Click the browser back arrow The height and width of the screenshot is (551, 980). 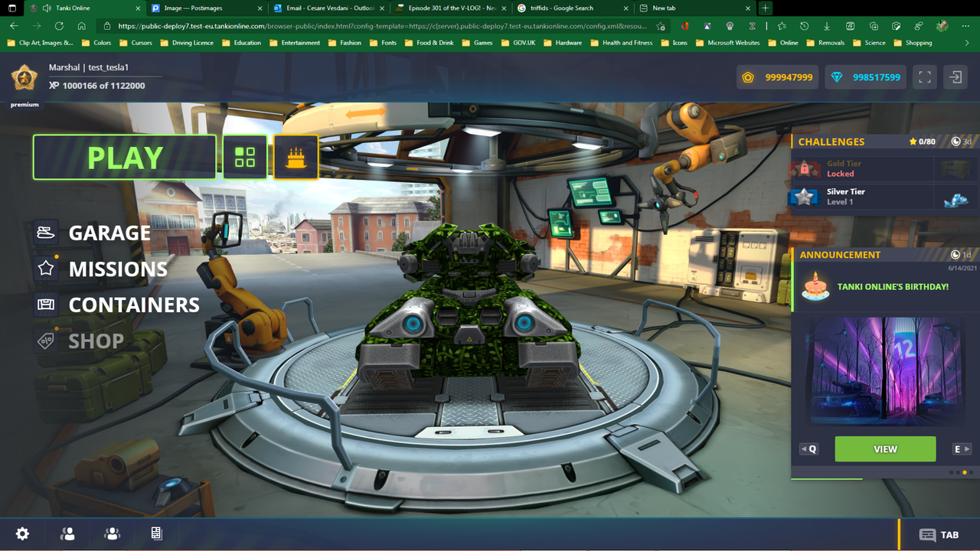[14, 26]
